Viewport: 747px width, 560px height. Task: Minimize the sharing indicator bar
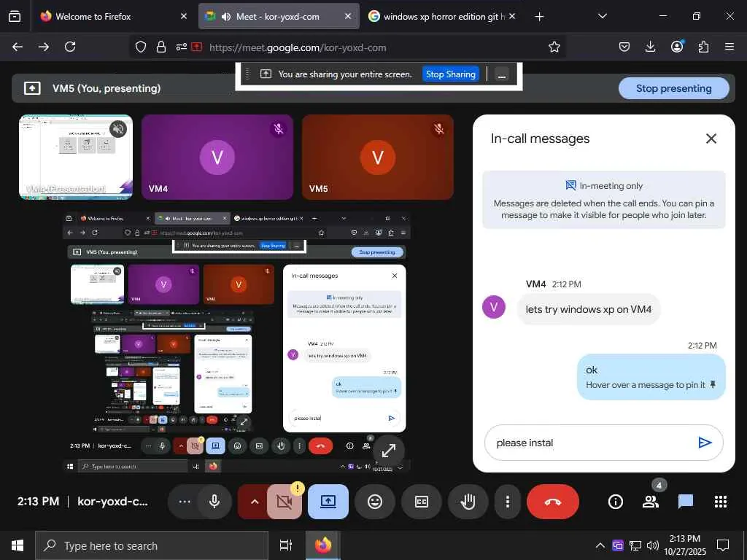(501, 74)
